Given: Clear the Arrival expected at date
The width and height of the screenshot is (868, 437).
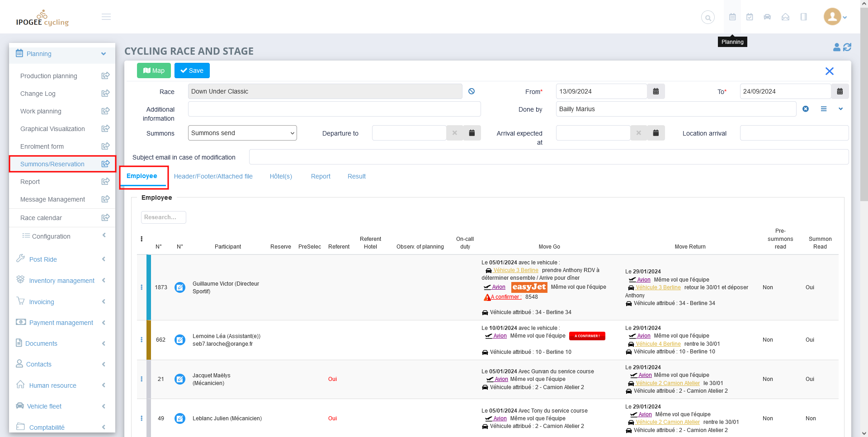Looking at the screenshot, I should [x=639, y=133].
